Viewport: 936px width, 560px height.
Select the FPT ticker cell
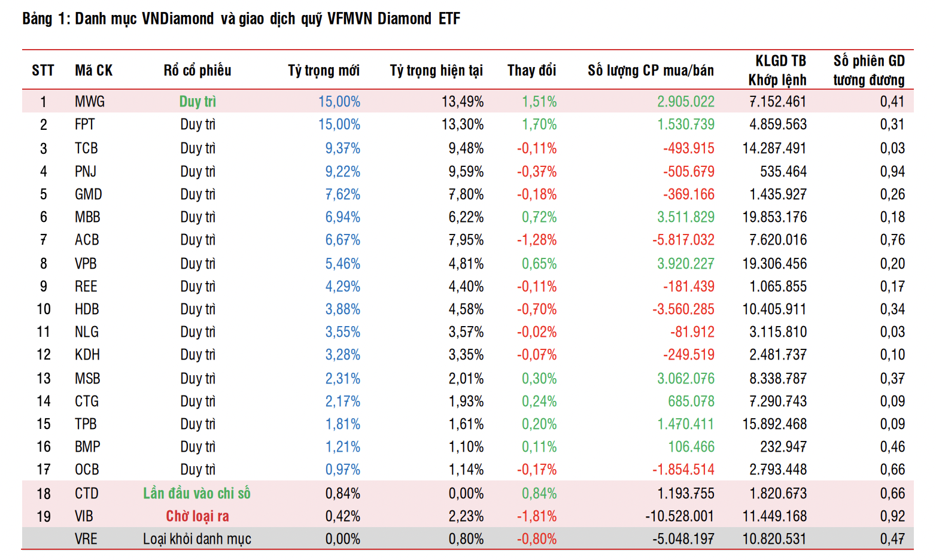[85, 124]
